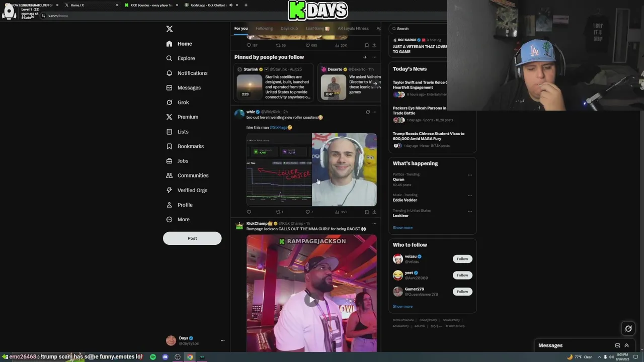The height and width of the screenshot is (362, 644).
Task: Play the Rampage Jackson video
Action: tap(311, 300)
